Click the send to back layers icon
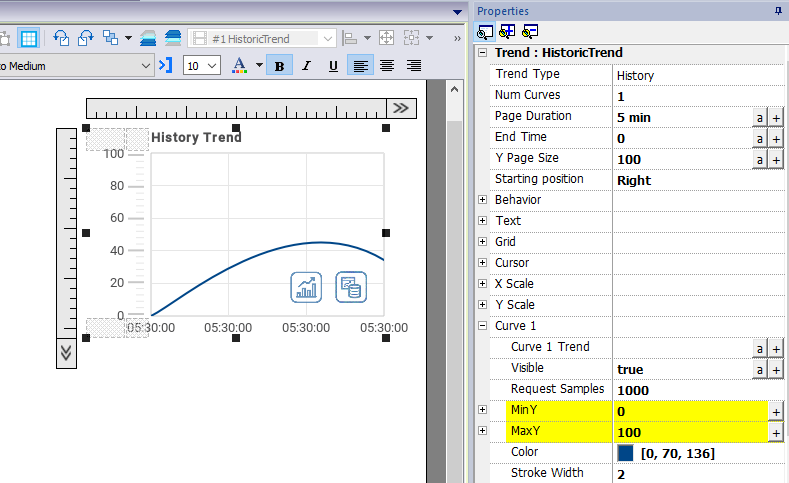789x483 pixels. click(173, 39)
